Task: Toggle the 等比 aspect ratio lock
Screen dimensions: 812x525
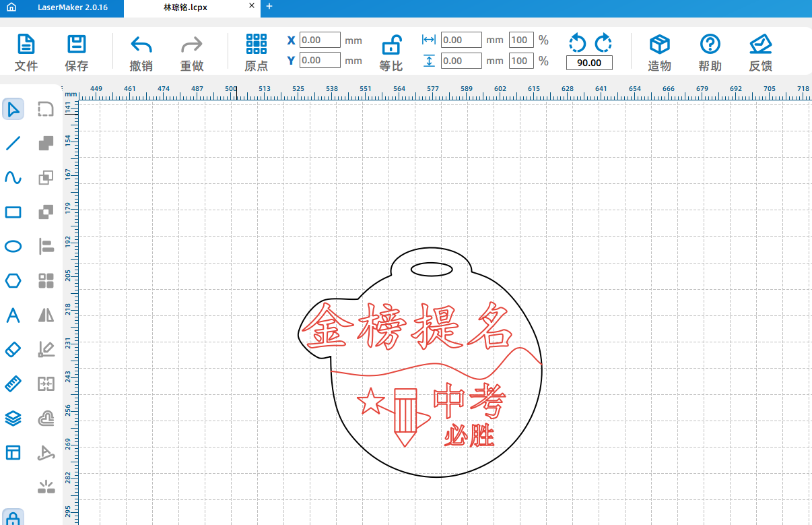Action: tap(391, 53)
